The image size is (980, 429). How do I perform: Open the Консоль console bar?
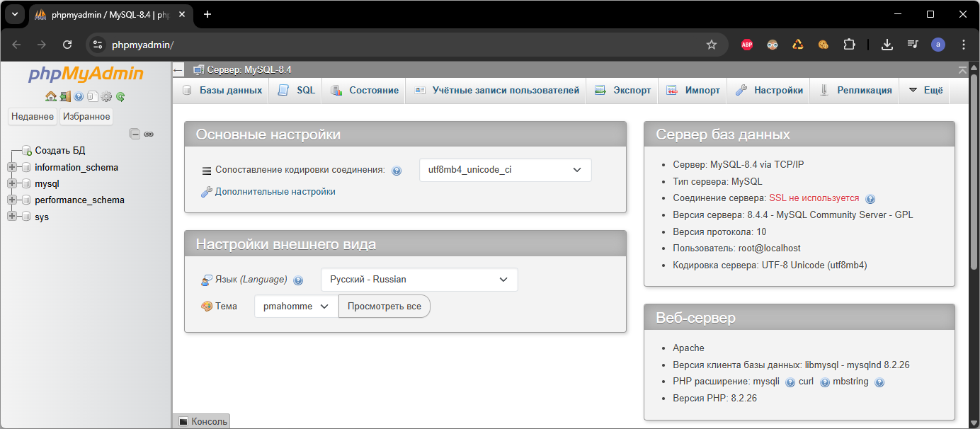203,421
